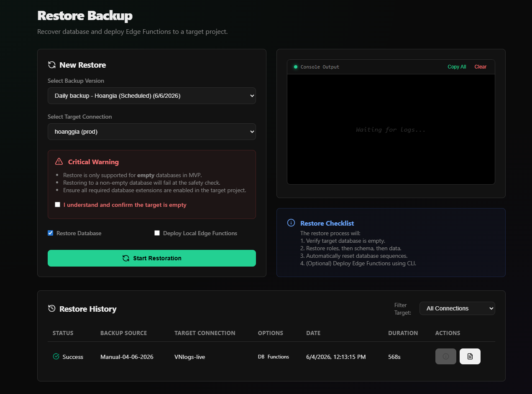Click 'Restoring to a non-empty database' warning line

[x=141, y=183]
